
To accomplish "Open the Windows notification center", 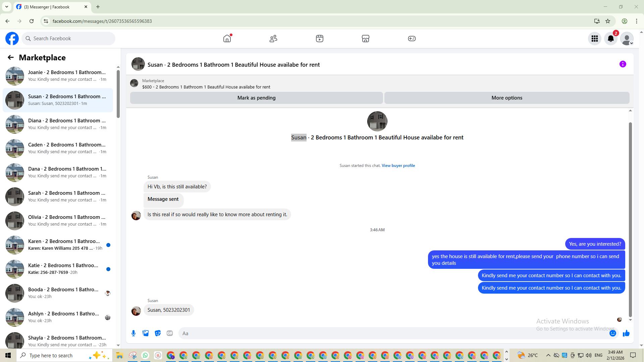I will [633, 355].
